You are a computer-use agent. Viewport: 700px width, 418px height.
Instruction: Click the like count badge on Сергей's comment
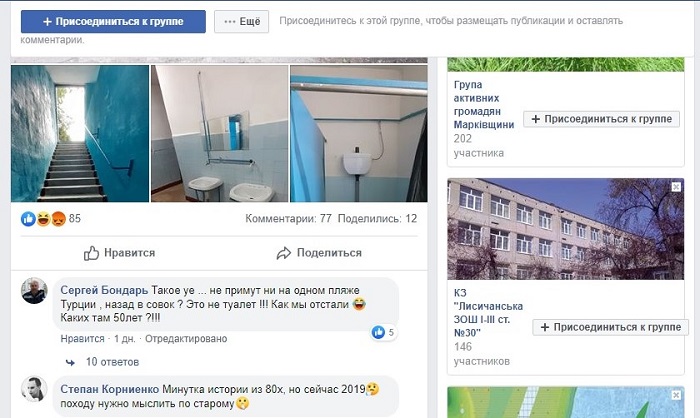pos(383,332)
